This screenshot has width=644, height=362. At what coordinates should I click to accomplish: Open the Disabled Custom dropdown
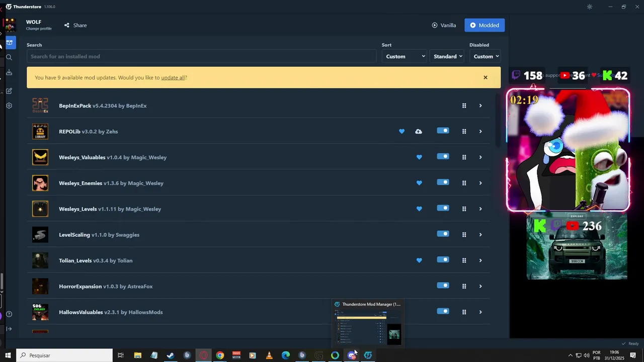485,56
